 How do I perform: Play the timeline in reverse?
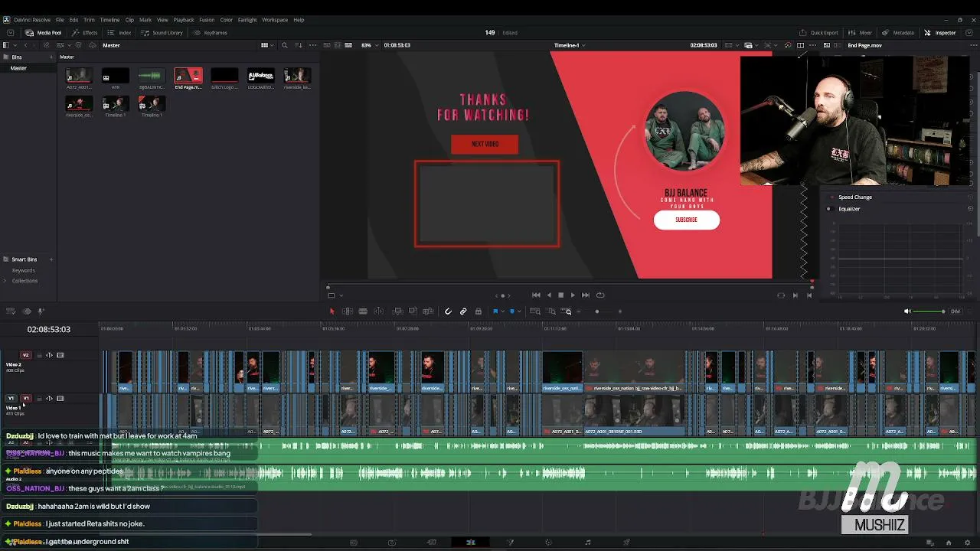[548, 295]
